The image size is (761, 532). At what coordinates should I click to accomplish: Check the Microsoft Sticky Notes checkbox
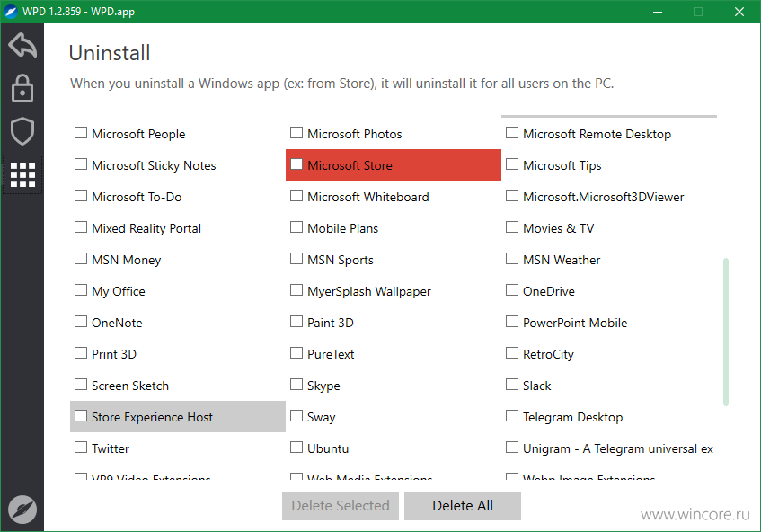point(81,164)
